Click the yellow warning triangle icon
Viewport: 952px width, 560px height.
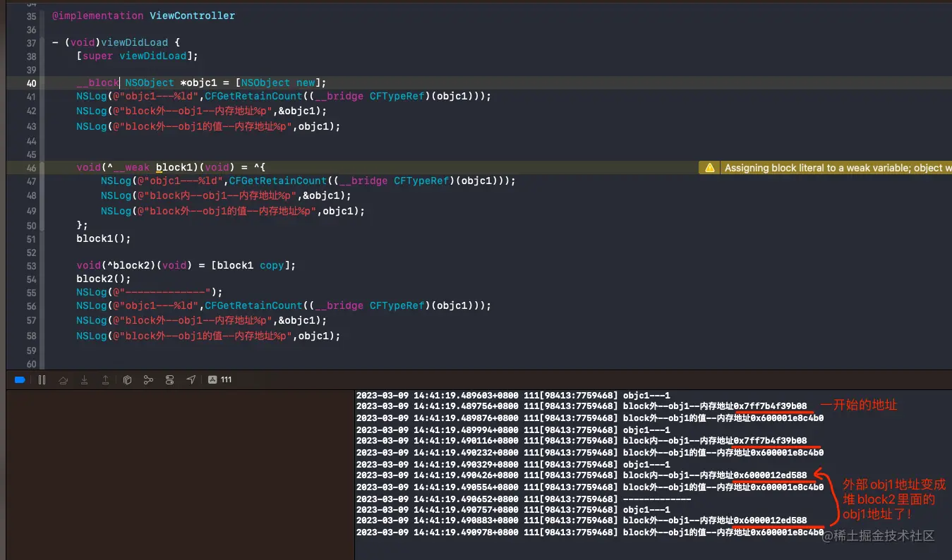pyautogui.click(x=709, y=168)
